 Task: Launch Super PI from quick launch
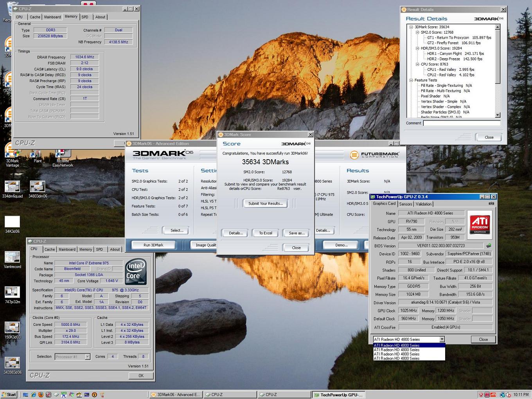[x=64, y=395]
